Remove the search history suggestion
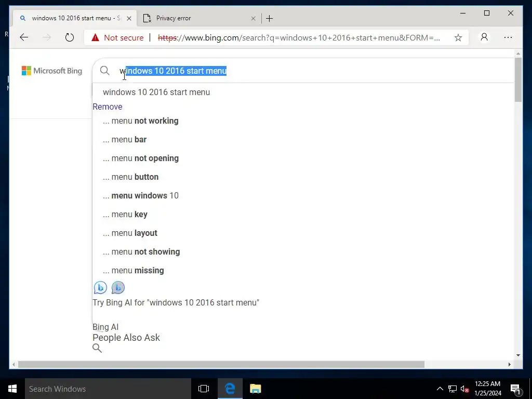The height and width of the screenshot is (399, 532). 108,107
